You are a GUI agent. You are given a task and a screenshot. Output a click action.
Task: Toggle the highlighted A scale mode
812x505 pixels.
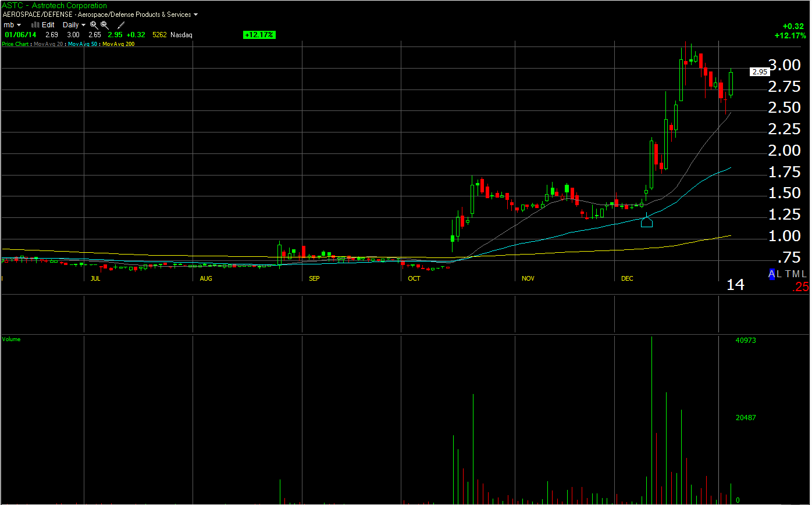[x=772, y=274]
